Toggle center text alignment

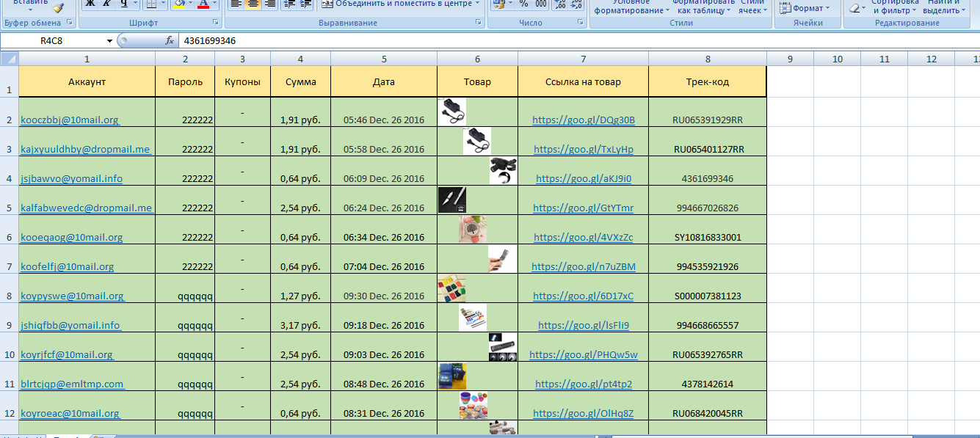coord(253,4)
